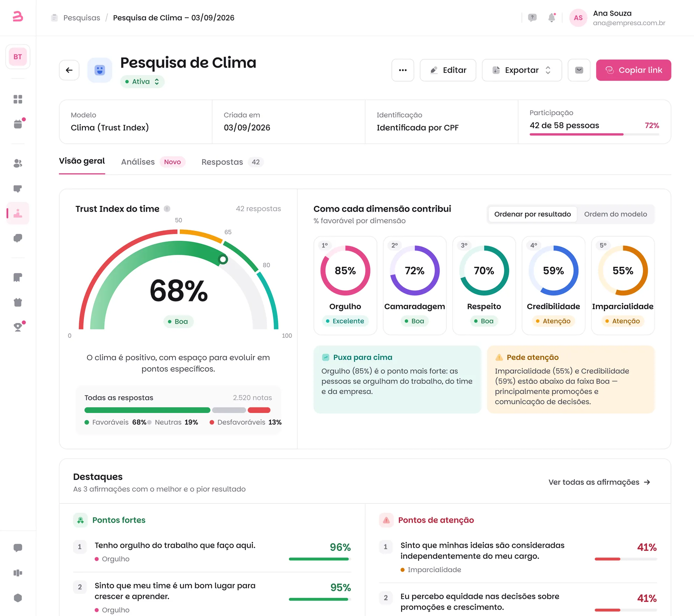Image resolution: width=694 pixels, height=616 pixels.
Task: Open notifications bell icon
Action: (552, 17)
